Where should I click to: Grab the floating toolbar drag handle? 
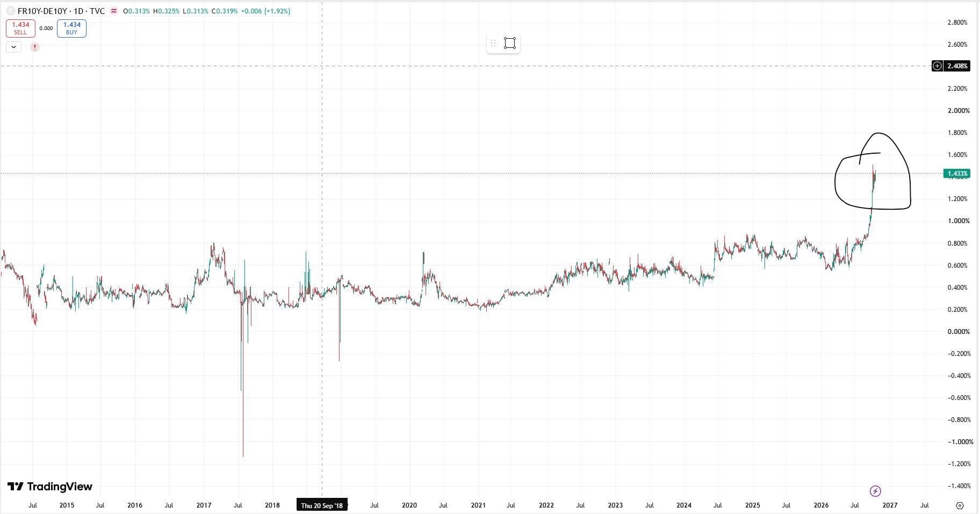click(x=493, y=43)
